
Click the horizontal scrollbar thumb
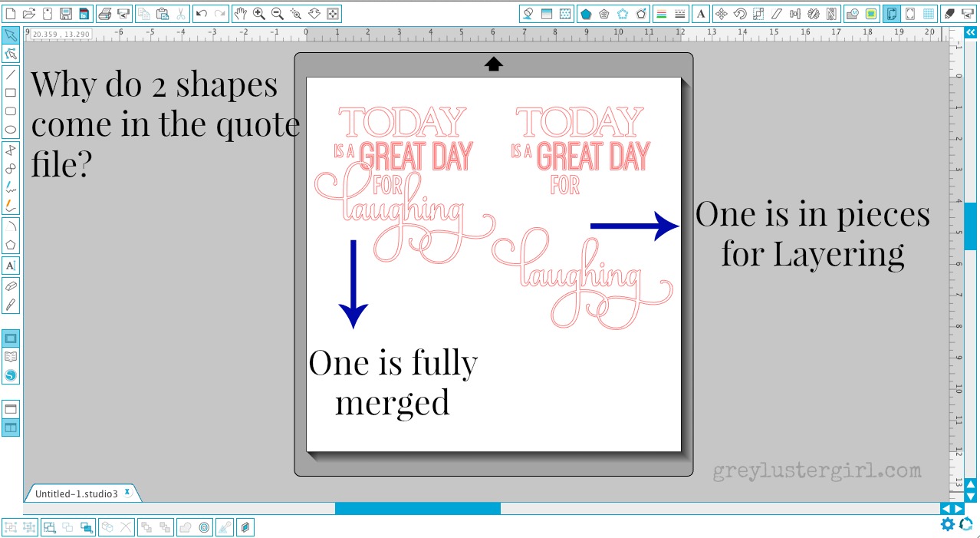click(x=417, y=508)
